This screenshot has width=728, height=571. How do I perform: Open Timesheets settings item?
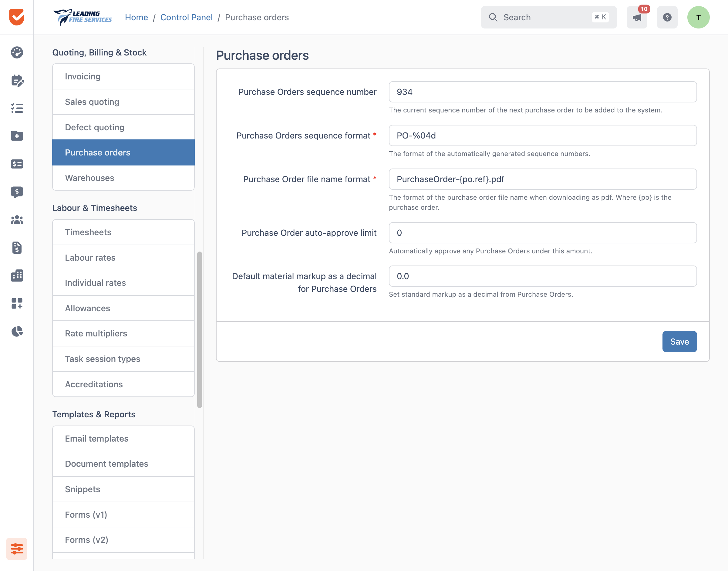[123, 232]
